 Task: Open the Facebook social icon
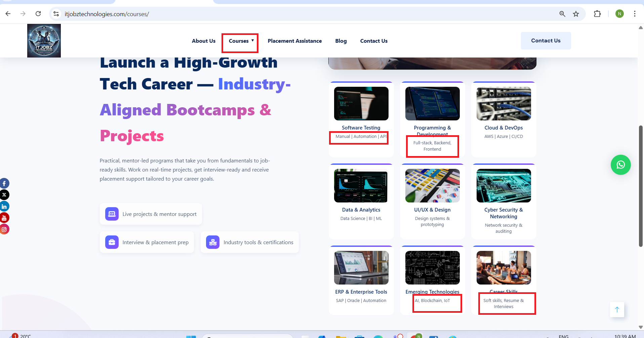point(4,184)
